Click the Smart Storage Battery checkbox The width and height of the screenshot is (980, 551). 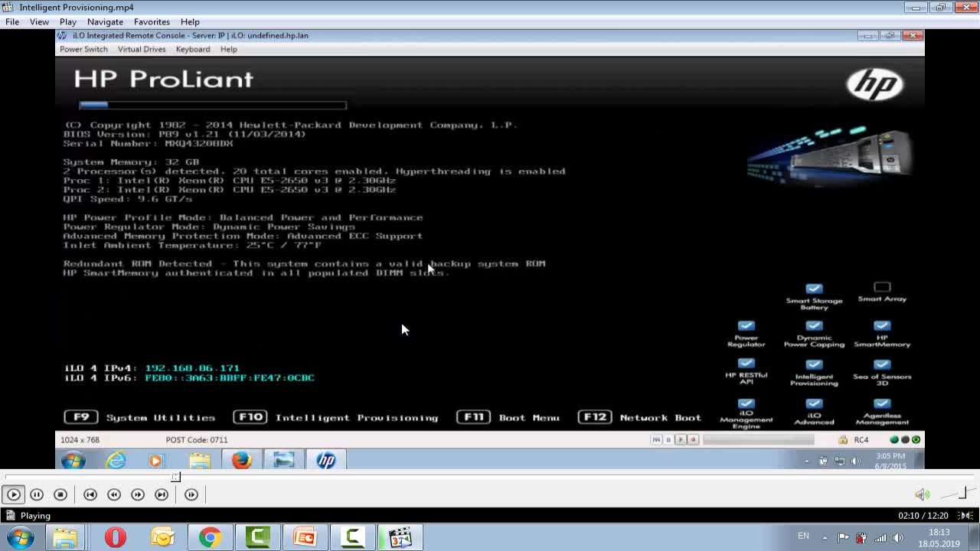814,289
